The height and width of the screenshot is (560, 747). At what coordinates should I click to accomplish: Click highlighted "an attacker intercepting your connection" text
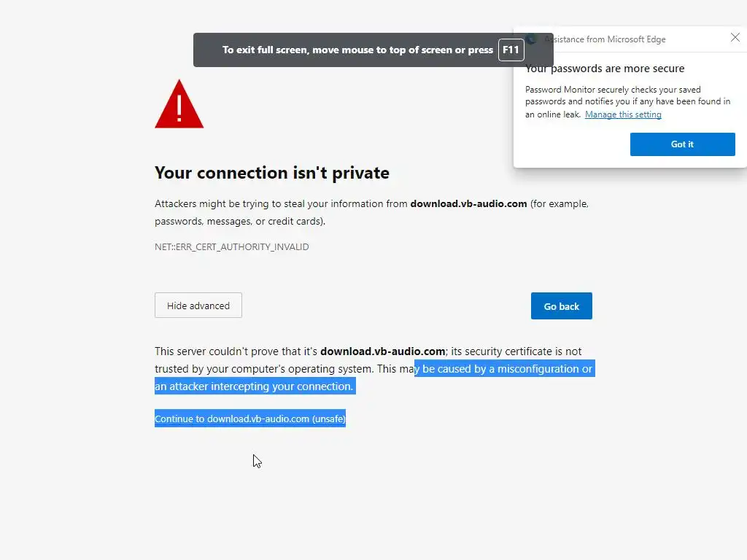coord(254,386)
